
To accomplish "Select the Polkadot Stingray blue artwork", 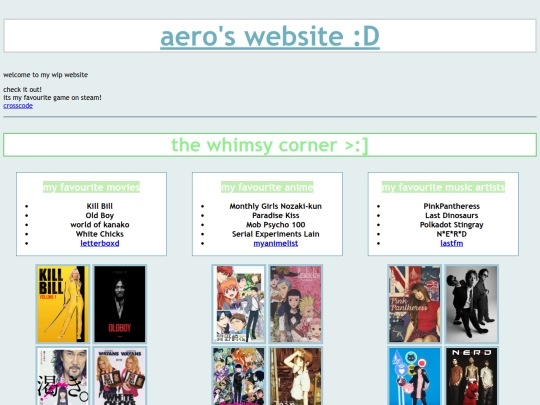I will pyautogui.click(x=415, y=376).
